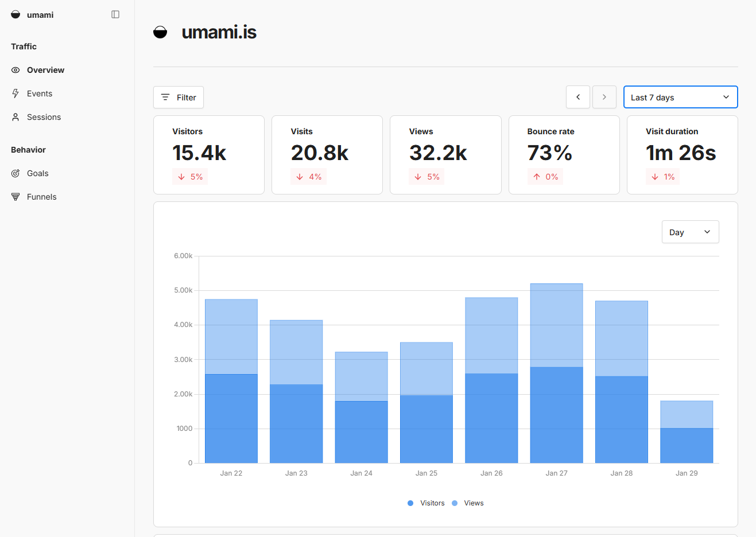Click the target icon for Goals
Image resolution: width=756 pixels, height=537 pixels.
point(15,173)
